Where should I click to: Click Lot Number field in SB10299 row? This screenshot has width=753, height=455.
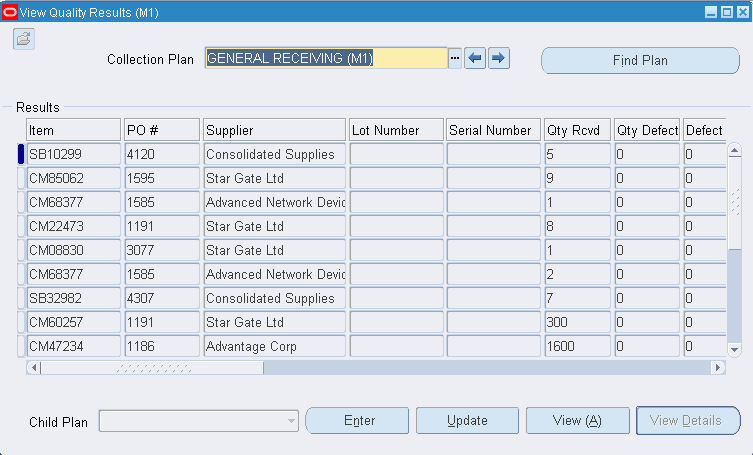click(396, 154)
